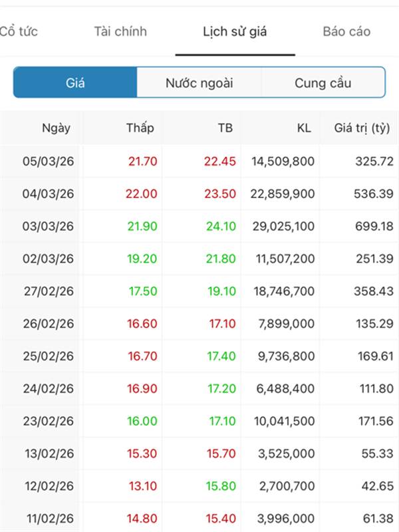Select the 04/03/26 date row
The image size is (399, 532).
(x=49, y=194)
